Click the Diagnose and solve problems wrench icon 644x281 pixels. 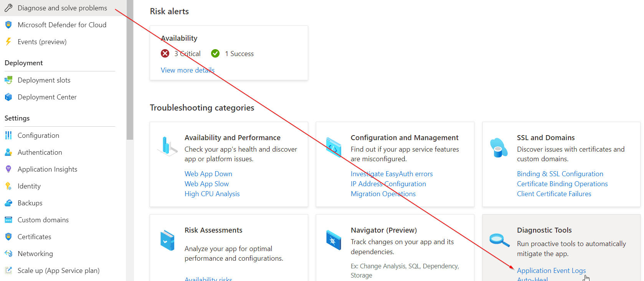click(8, 7)
